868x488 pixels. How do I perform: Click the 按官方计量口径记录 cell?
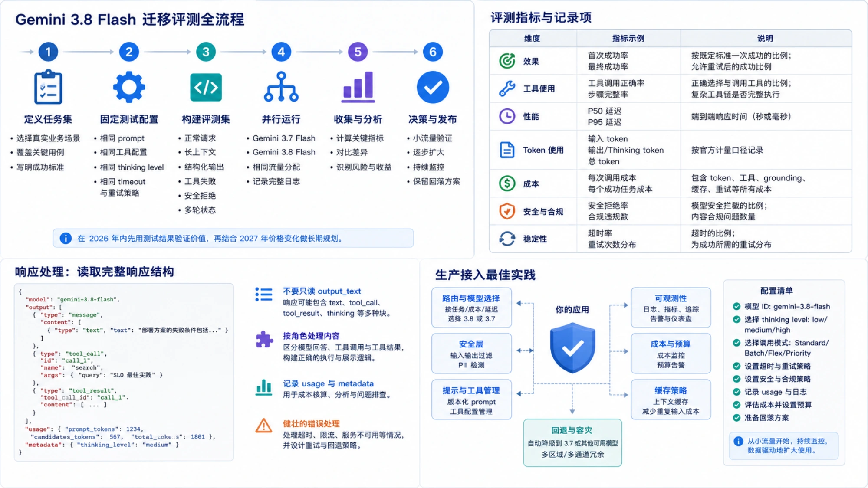click(727, 150)
